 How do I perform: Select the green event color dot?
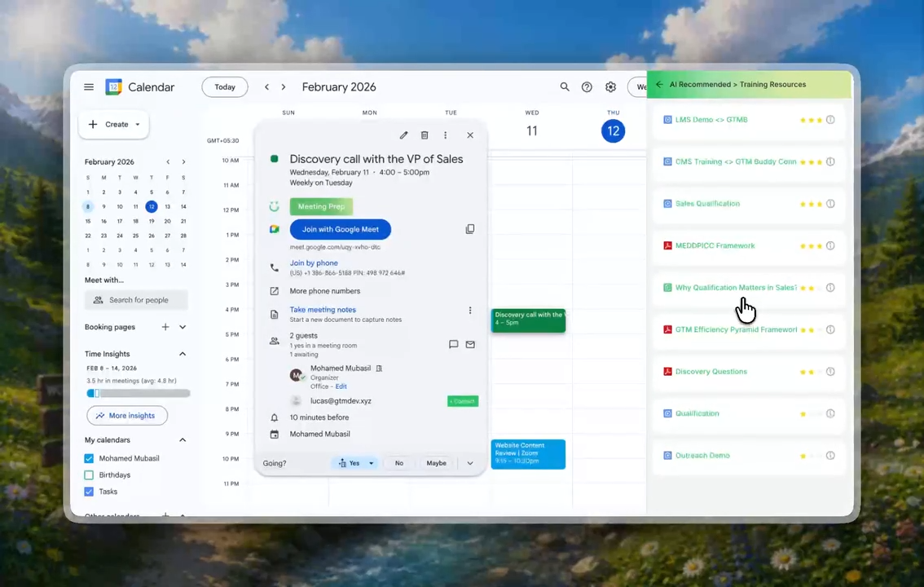pyautogui.click(x=274, y=158)
